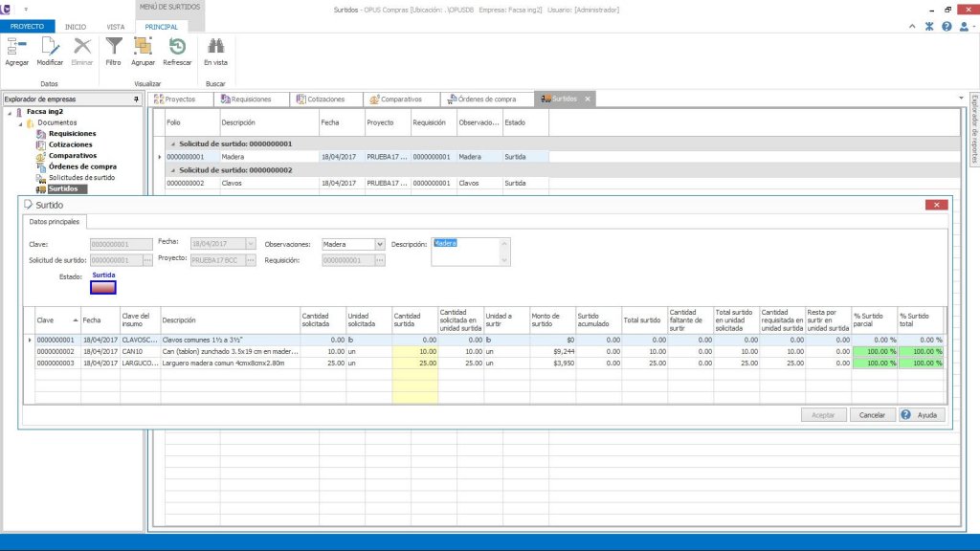The height and width of the screenshot is (551, 980).
Task: Open the Filtro funnel tool
Action: coord(113,47)
